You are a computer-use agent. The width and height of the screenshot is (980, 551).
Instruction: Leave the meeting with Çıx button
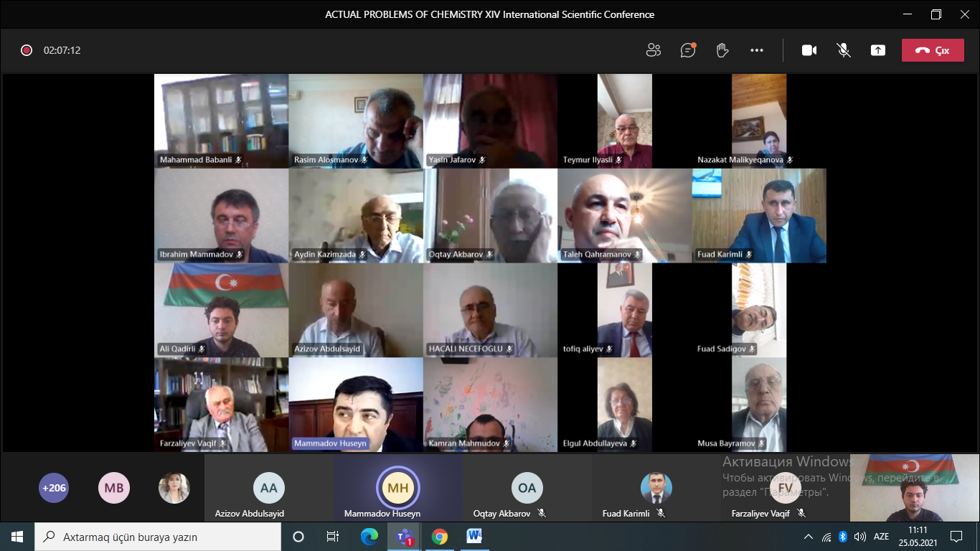click(x=933, y=50)
